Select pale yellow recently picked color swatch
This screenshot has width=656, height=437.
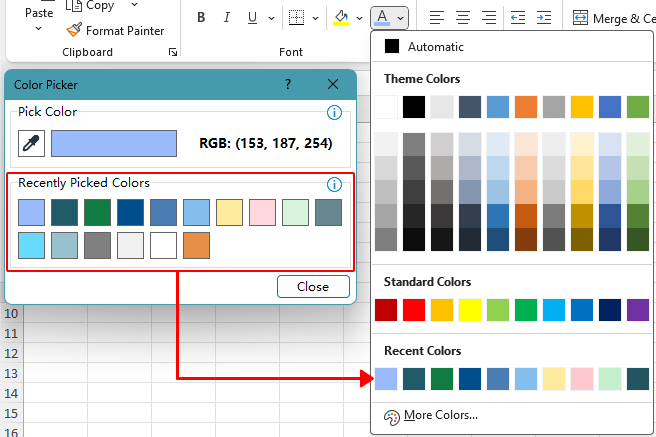229,212
